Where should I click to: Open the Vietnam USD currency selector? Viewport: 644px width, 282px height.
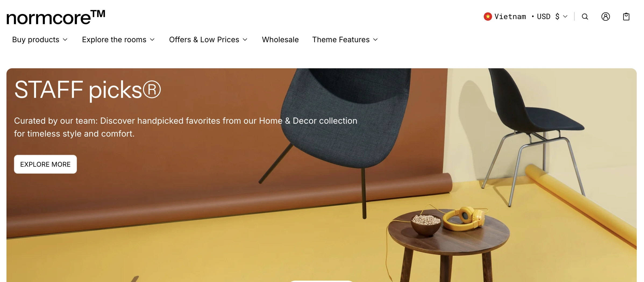pos(526,17)
